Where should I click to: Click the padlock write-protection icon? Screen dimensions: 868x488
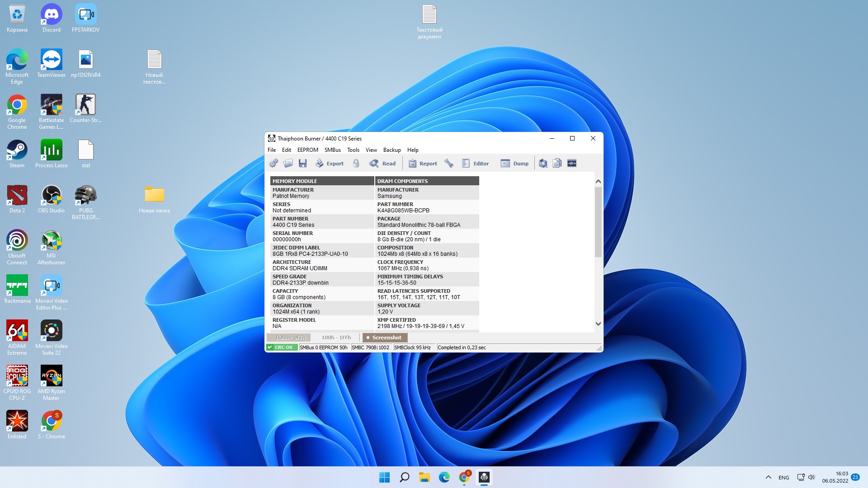[x=356, y=164]
